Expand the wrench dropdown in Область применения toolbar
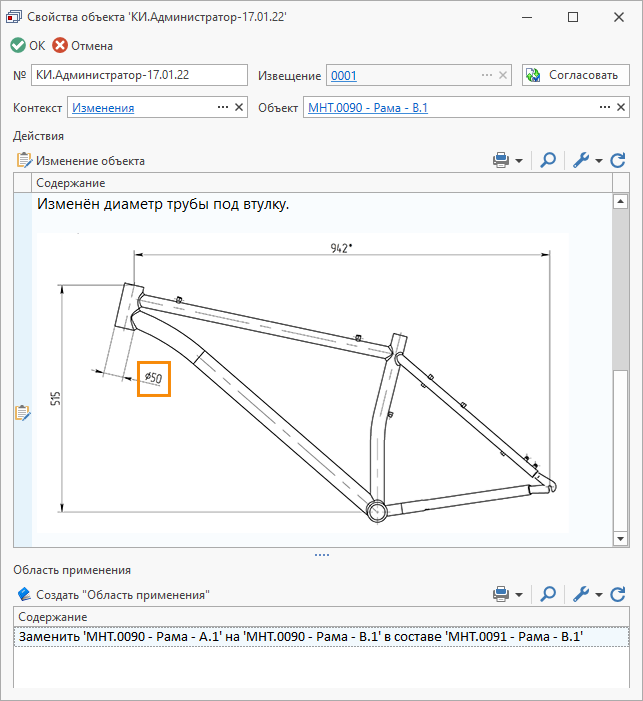This screenshot has height=701, width=643. pyautogui.click(x=599, y=595)
